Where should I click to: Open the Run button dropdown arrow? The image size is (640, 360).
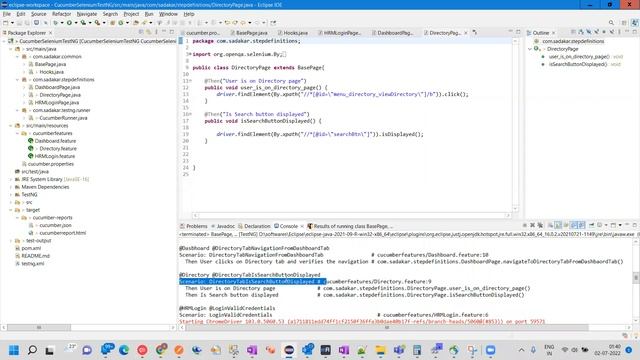click(76, 23)
